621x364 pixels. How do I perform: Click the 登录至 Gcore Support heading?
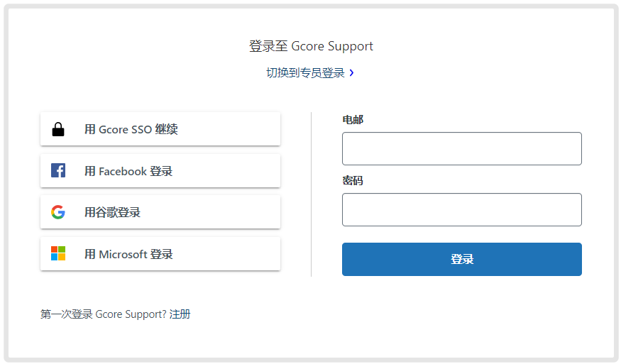(x=311, y=46)
